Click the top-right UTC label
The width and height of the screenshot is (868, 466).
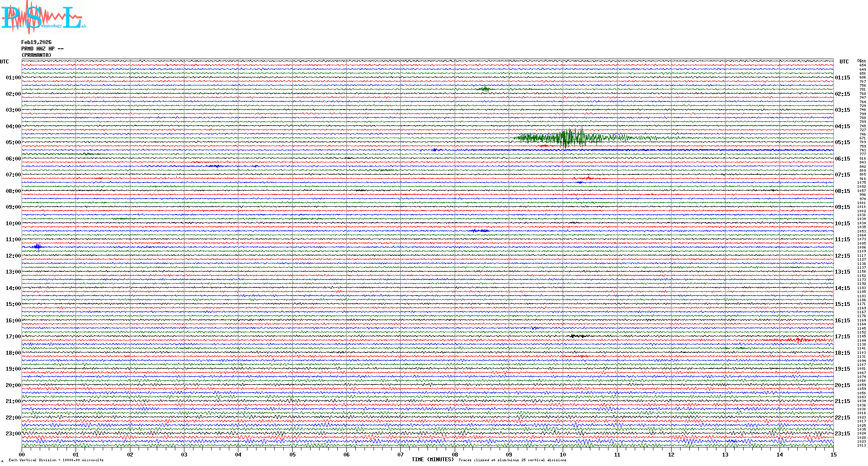click(x=844, y=62)
